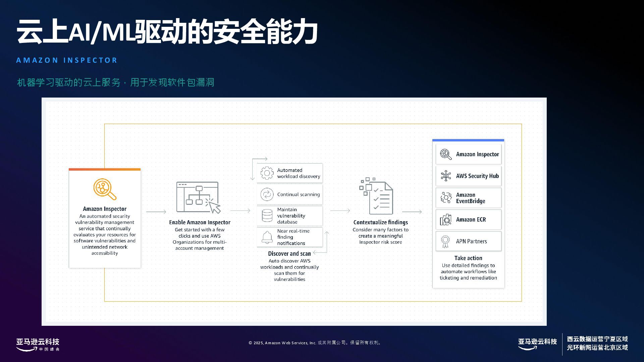Click the Continual scanning circular arrows icon
Screen dimensions: 644x362
(x=267, y=194)
